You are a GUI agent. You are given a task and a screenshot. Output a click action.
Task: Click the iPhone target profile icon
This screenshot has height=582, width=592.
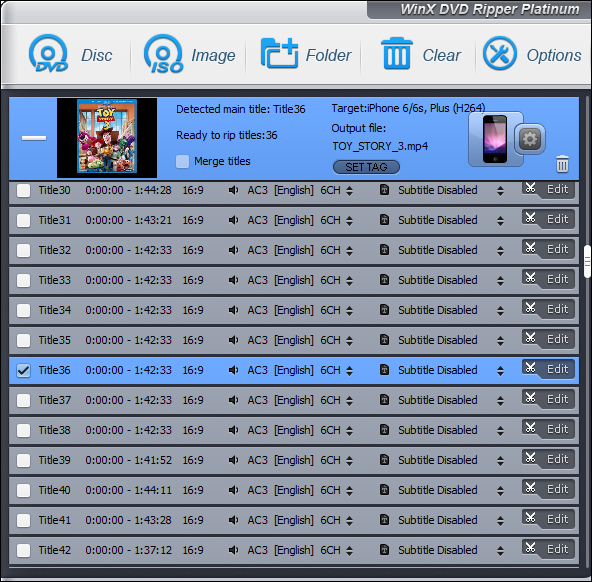coord(495,139)
